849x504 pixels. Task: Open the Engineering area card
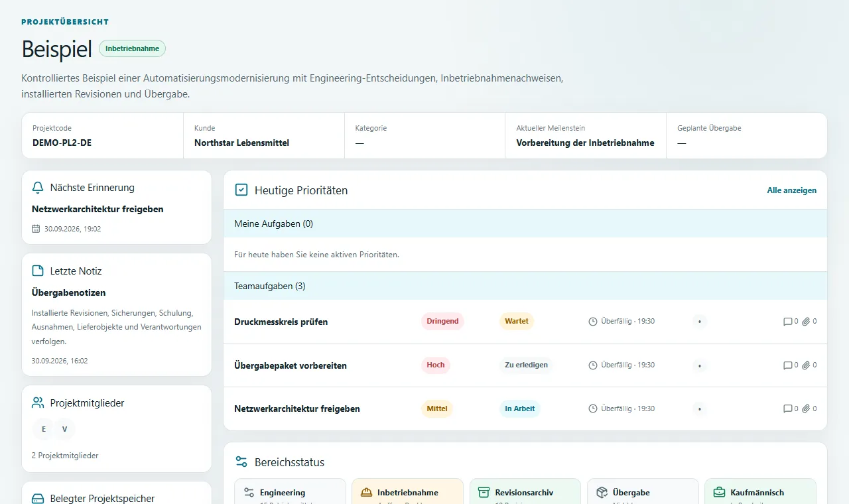click(291, 491)
